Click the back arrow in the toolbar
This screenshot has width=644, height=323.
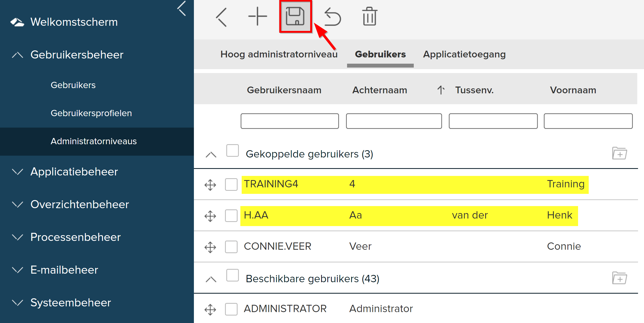point(221,17)
